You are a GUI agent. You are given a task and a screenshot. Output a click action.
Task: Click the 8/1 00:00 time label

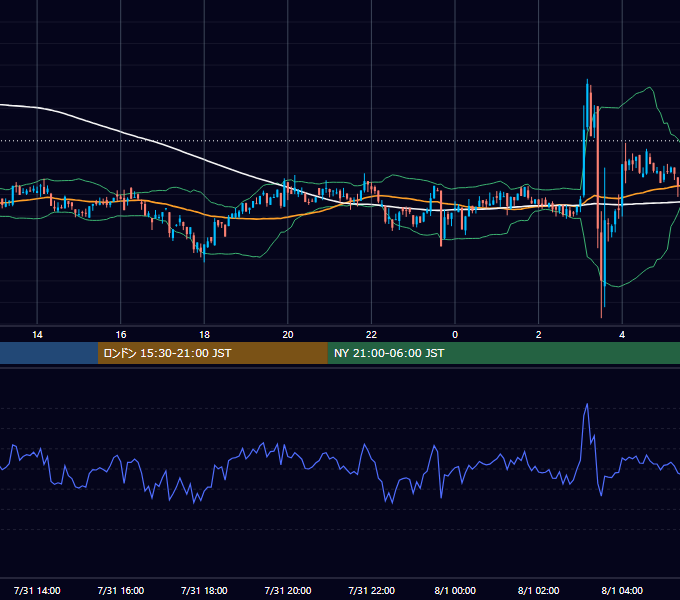(455, 590)
